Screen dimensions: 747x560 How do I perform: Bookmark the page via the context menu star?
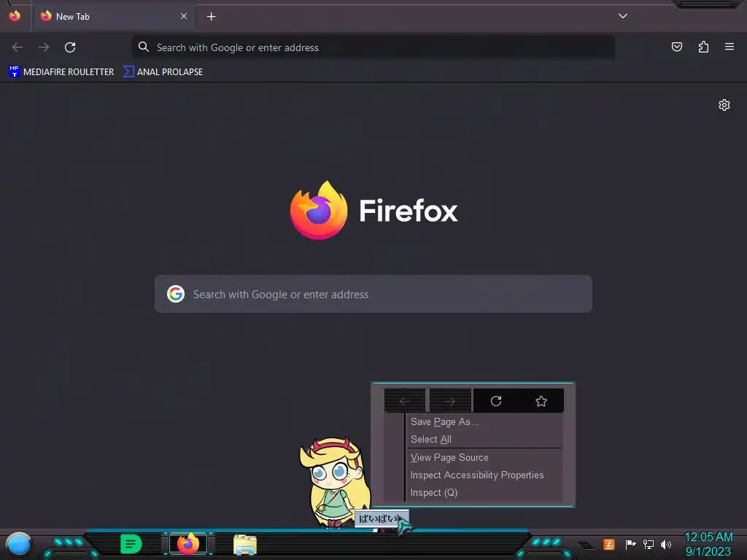pyautogui.click(x=541, y=401)
